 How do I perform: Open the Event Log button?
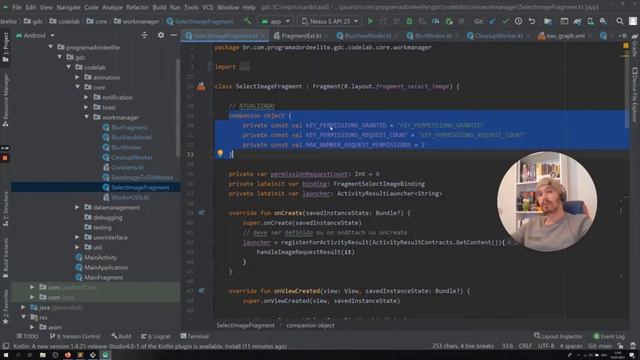(x=609, y=336)
